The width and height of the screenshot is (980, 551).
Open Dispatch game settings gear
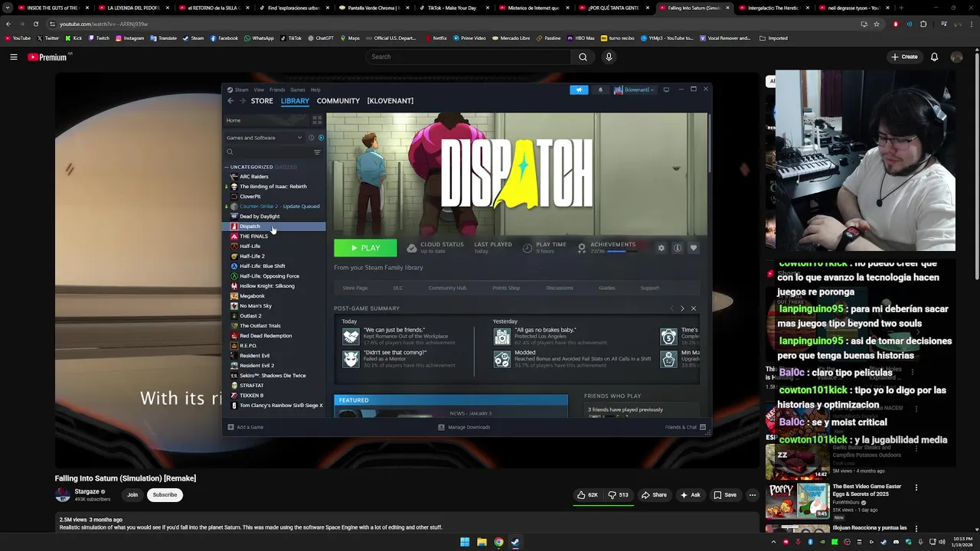pyautogui.click(x=661, y=248)
